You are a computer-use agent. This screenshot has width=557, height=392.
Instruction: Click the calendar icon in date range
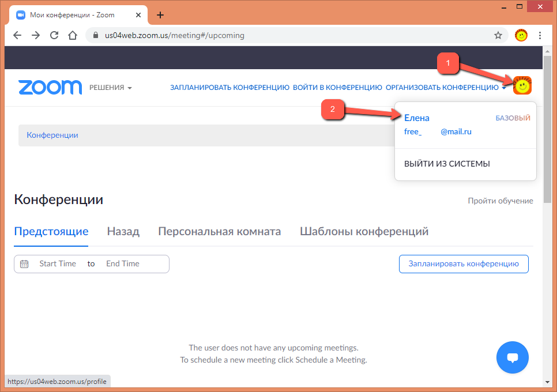click(24, 264)
